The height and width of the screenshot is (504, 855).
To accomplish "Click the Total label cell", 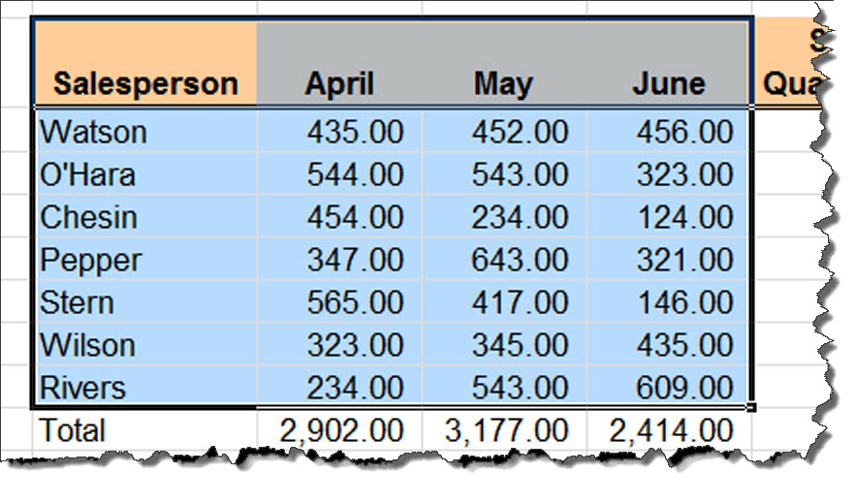I will [x=145, y=429].
